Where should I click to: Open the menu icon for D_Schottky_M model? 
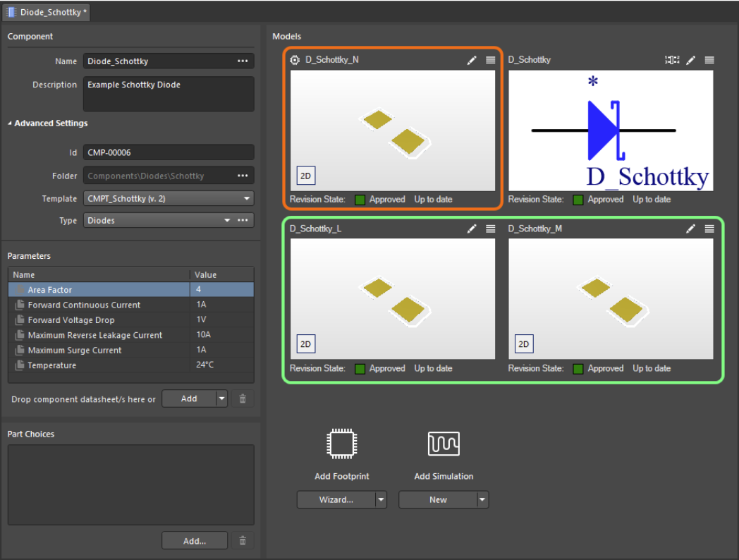(709, 229)
